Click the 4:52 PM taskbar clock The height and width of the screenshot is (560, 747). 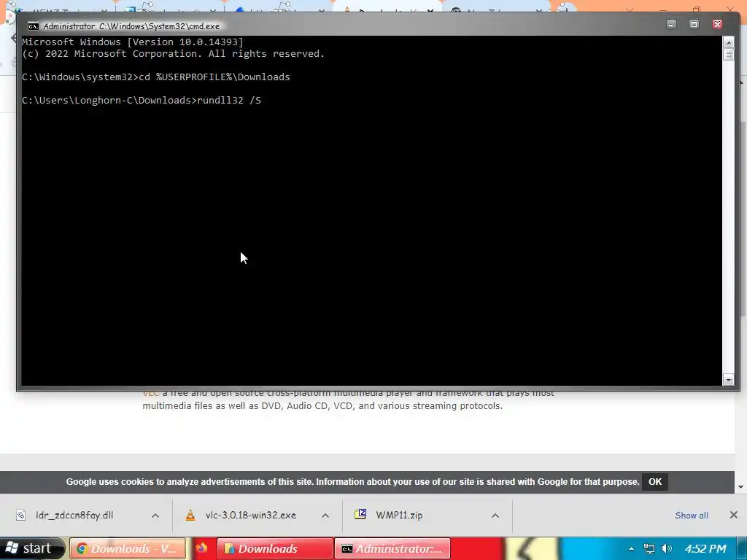coord(705,548)
